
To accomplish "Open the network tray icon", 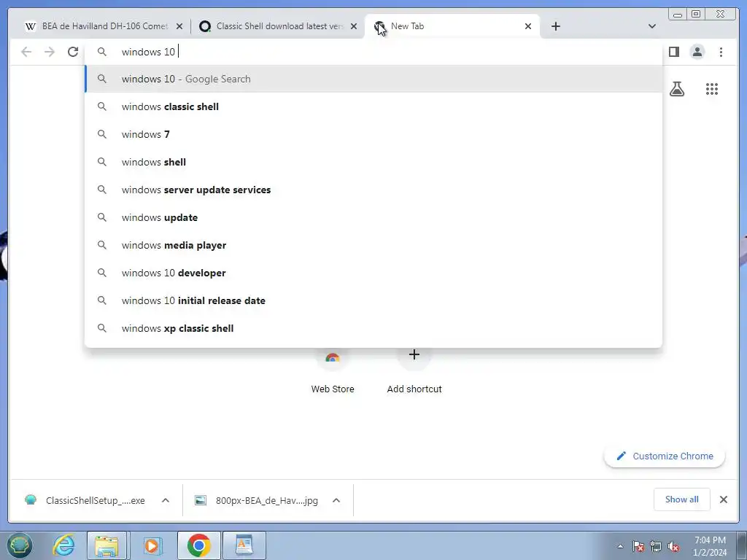I will pos(656,547).
